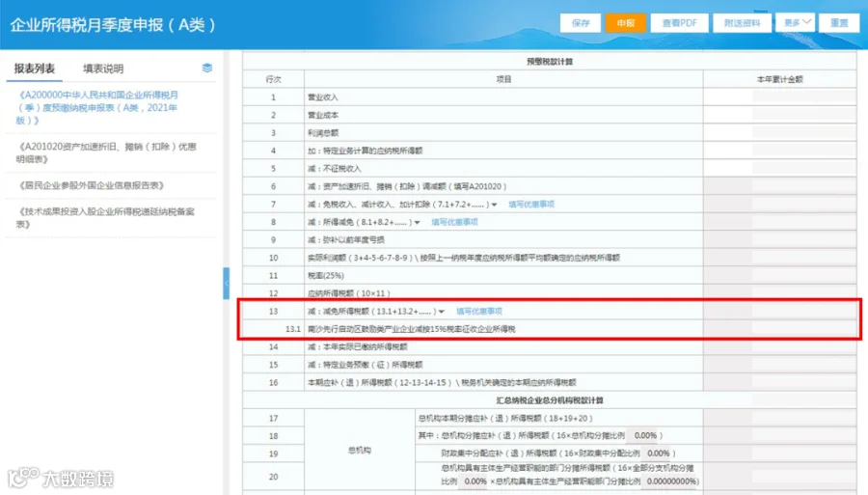The width and height of the screenshot is (868, 495).
Task: Click the 保存 button
Action: pos(581,23)
